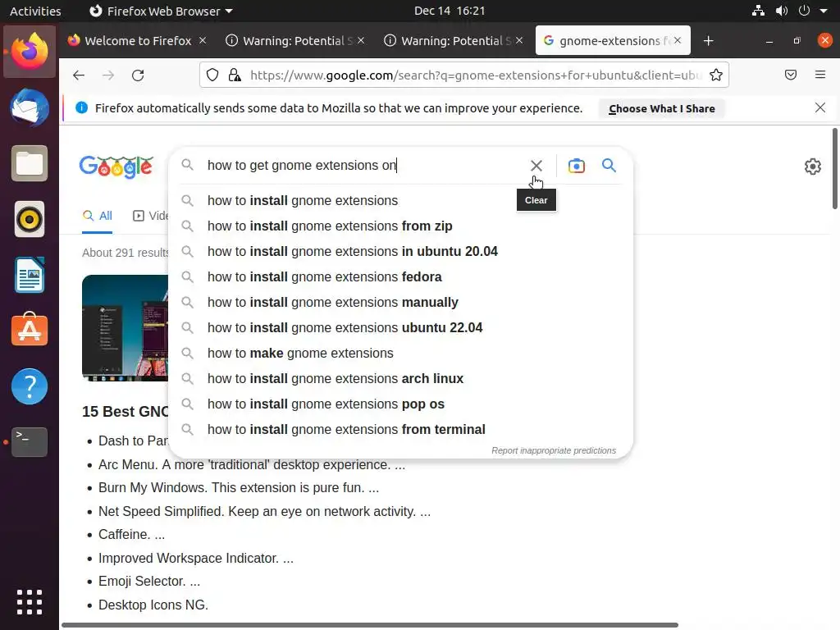Go forward one page
840x630 pixels.
tap(108, 75)
